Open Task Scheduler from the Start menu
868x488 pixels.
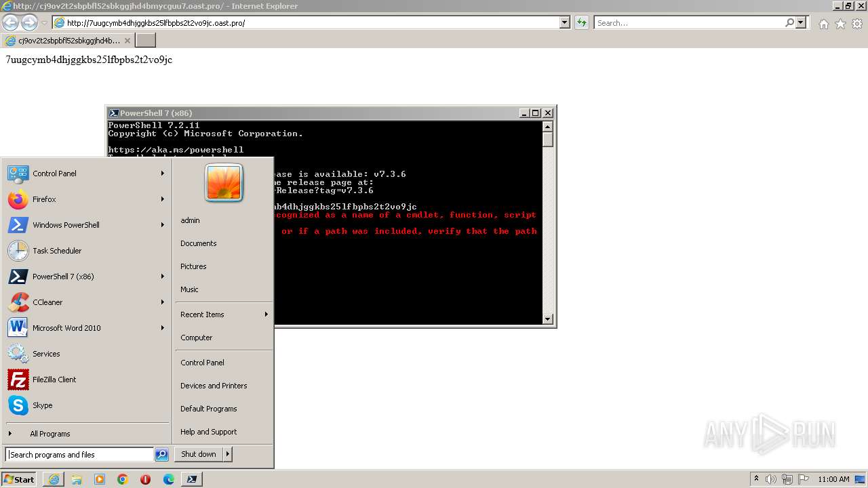(86, 251)
